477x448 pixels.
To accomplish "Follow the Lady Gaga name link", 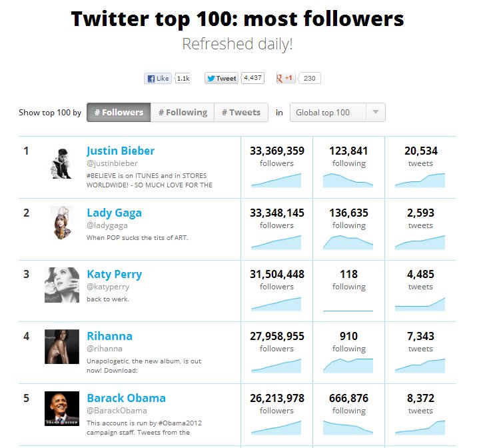I will pyautogui.click(x=114, y=213).
